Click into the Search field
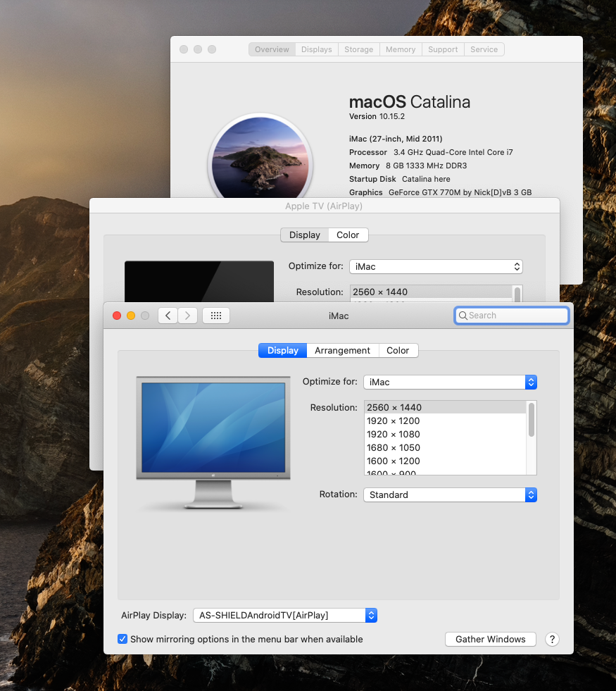616x691 pixels. [512, 316]
